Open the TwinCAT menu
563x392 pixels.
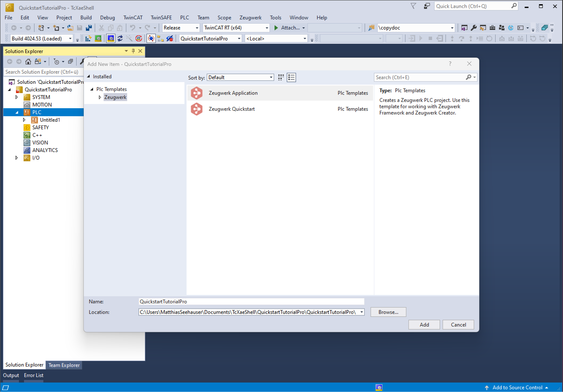point(133,18)
